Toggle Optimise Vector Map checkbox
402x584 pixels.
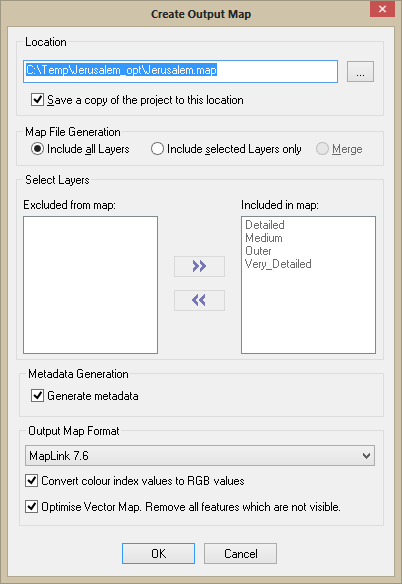[x=32, y=507]
